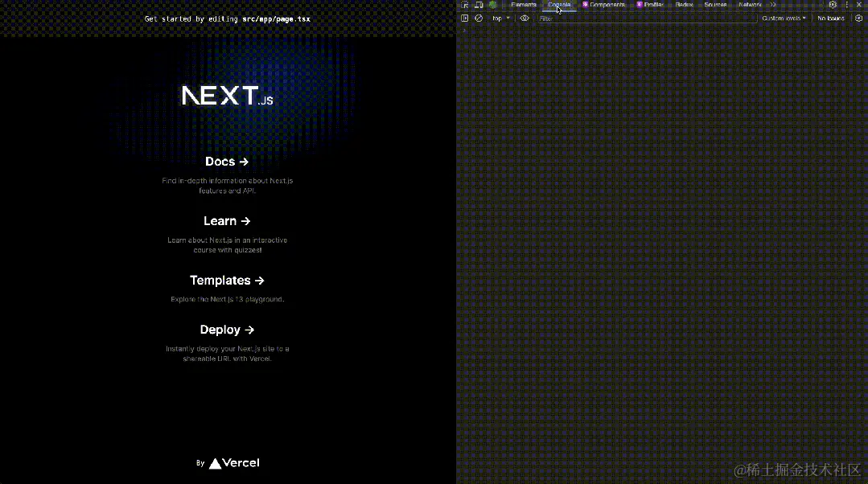Switch to the Network tab

(750, 5)
